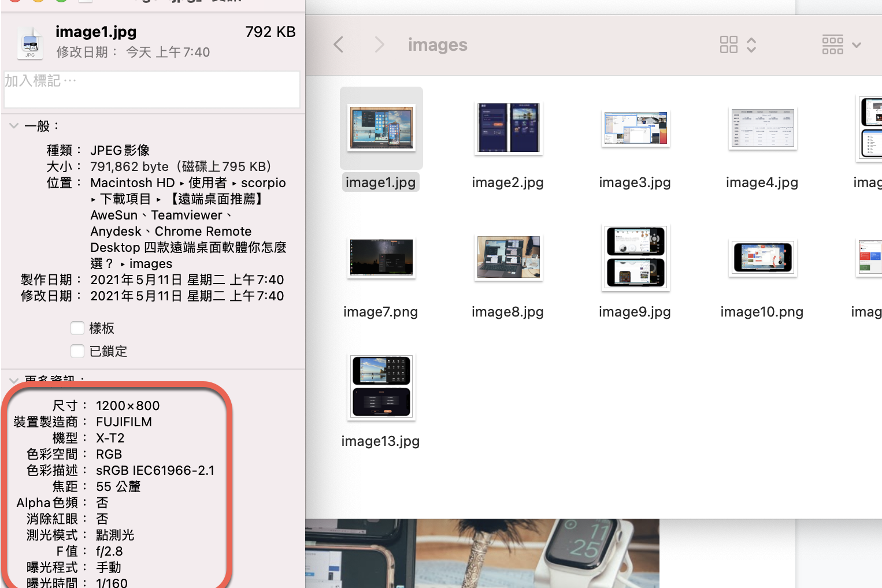Expand the 更多資訊 section

[x=13, y=379]
